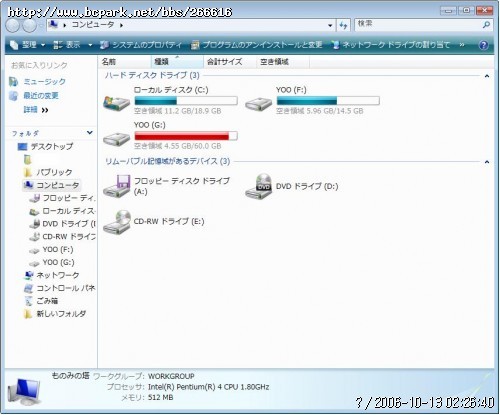Click the Back navigation button
This screenshot has height=415, width=500.
(x=13, y=25)
